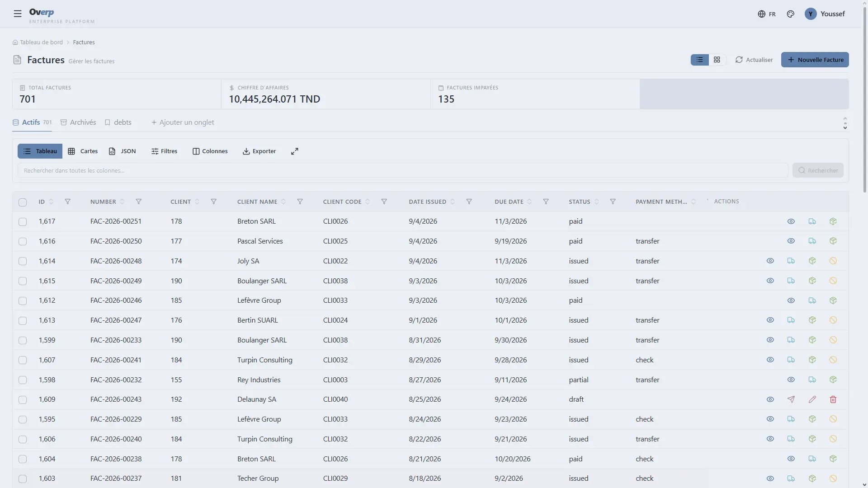868x488 pixels.
Task: Delete draft invoice FAC-2026-00243 with trash icon
Action: (833, 399)
